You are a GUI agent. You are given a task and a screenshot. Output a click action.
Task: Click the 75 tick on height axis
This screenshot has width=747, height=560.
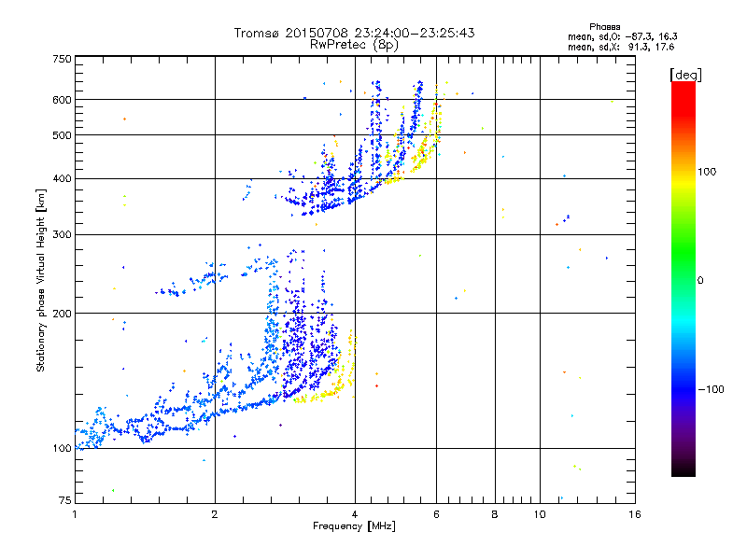point(64,502)
